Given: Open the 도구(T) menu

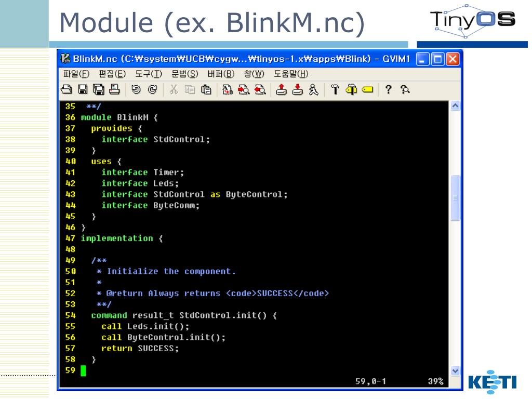Looking at the screenshot, I should pos(149,74).
